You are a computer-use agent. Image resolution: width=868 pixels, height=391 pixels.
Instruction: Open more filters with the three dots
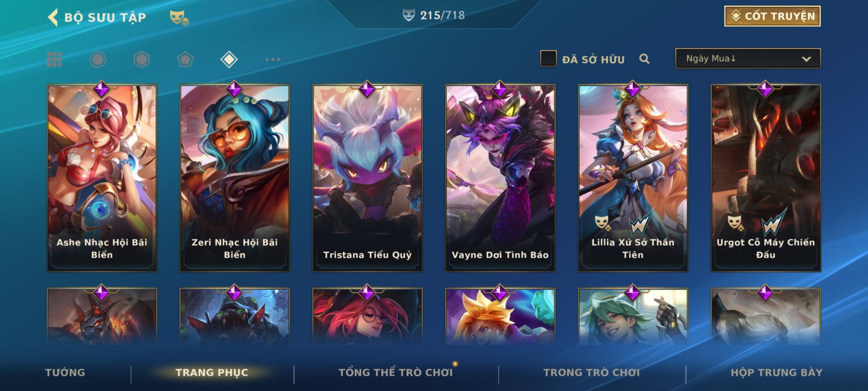tap(273, 59)
